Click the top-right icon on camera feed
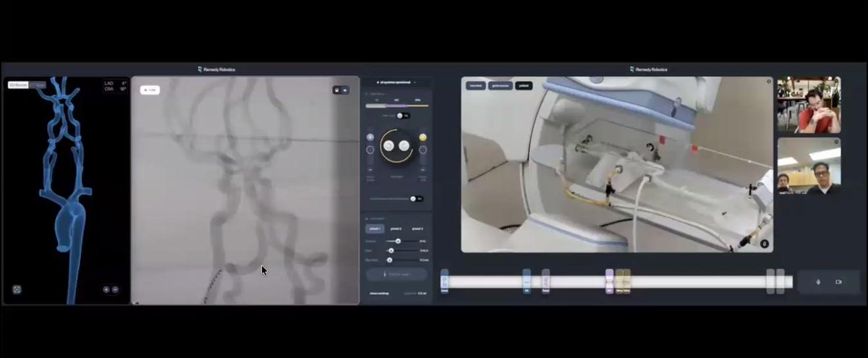 click(769, 82)
